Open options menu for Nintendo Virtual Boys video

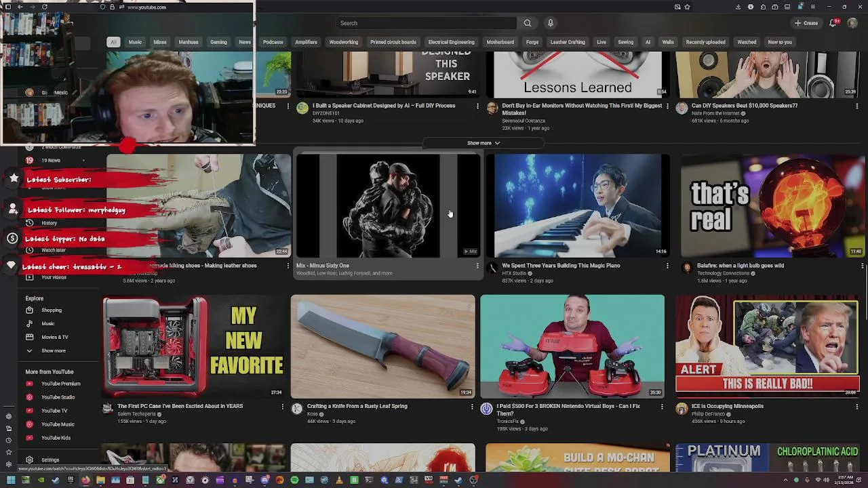[x=662, y=407]
